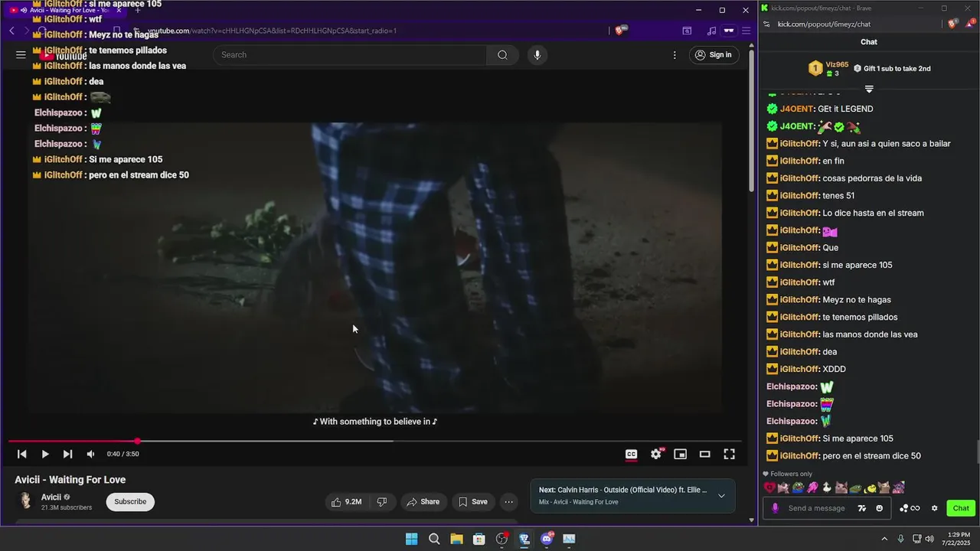Click the Sign in button
This screenshot has width=980, height=551.
pyautogui.click(x=713, y=55)
